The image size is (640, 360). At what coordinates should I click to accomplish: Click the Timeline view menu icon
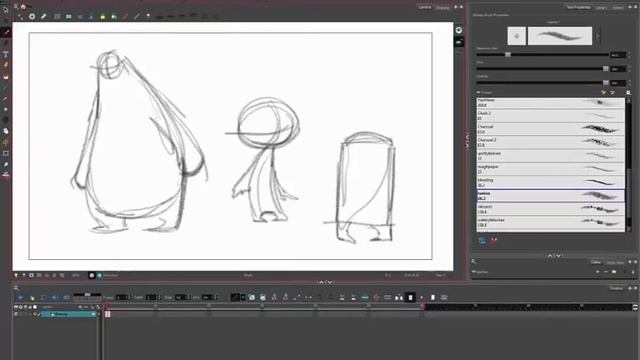[x=16, y=288]
